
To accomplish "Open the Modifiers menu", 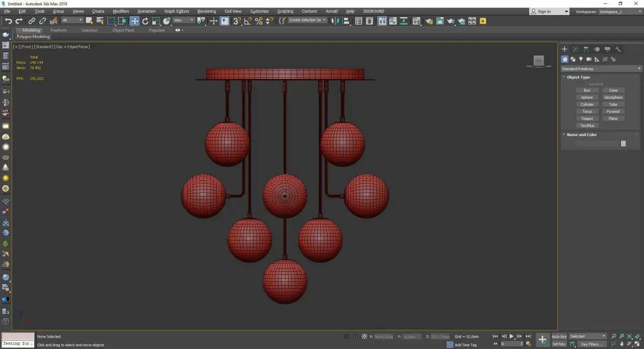I will pos(121,11).
